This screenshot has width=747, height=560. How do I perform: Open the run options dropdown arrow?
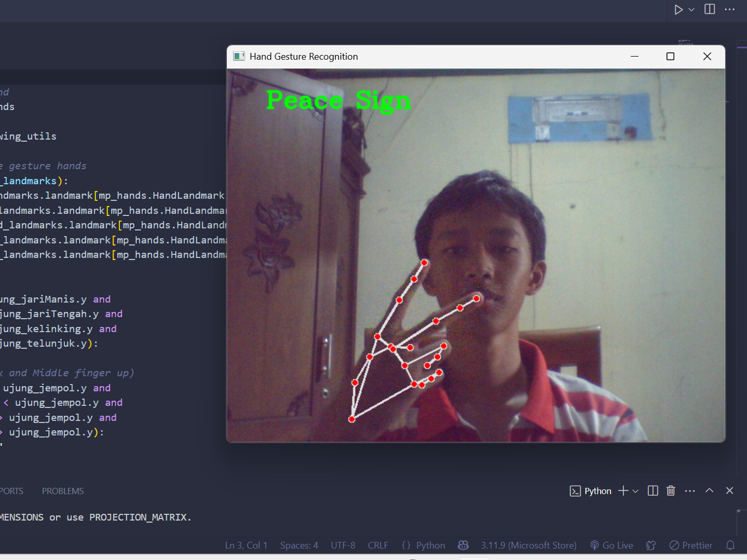pos(691,9)
